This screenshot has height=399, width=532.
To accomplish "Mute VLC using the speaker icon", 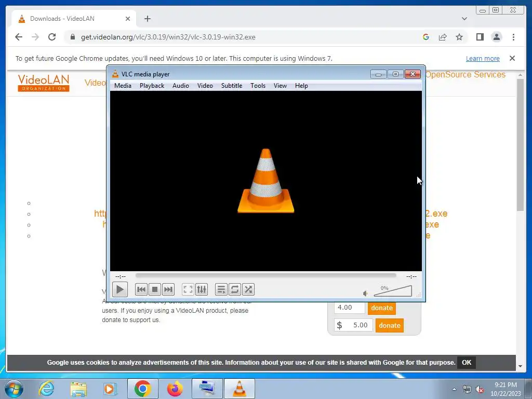I will coord(365,294).
